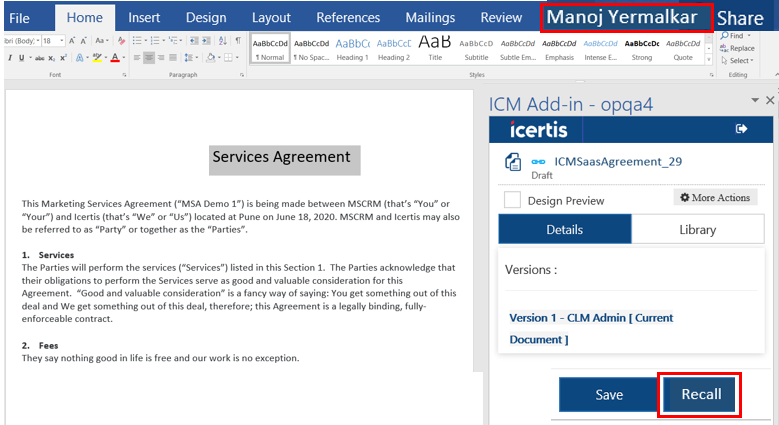Switch to the Library tab
The width and height of the screenshot is (779, 425).
pos(697,229)
